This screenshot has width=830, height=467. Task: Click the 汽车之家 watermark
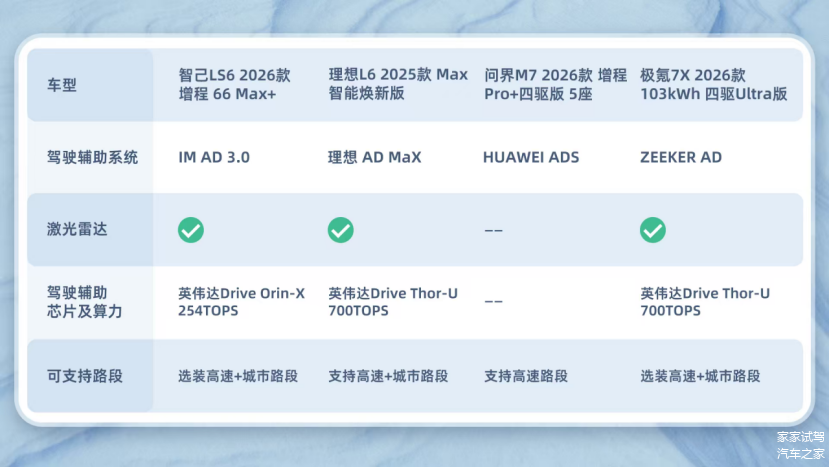(x=801, y=455)
